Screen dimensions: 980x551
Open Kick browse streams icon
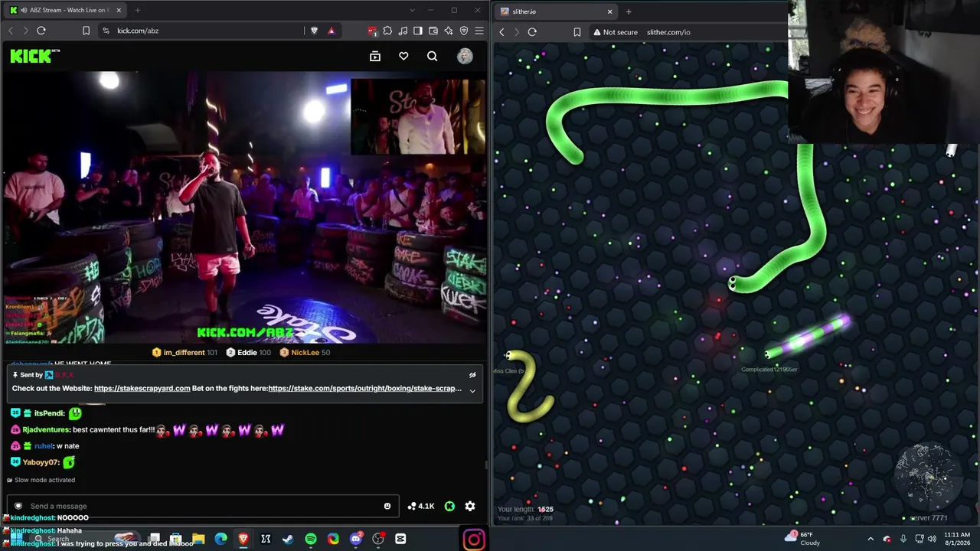[375, 56]
